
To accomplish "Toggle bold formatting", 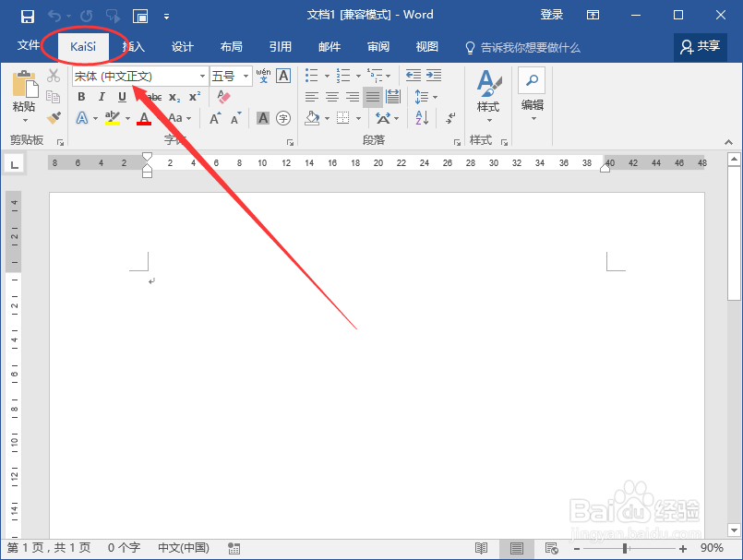I will tap(81, 97).
